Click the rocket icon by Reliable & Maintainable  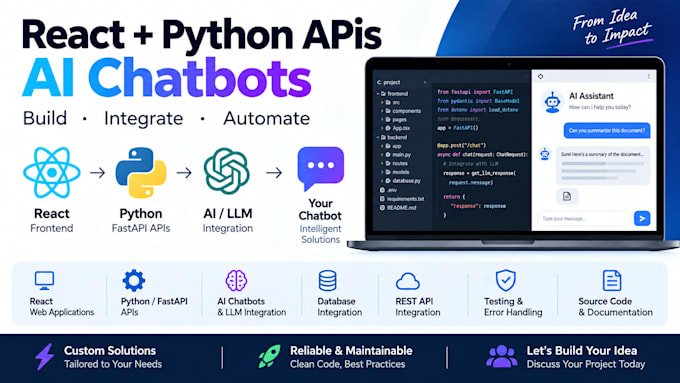tap(269, 357)
